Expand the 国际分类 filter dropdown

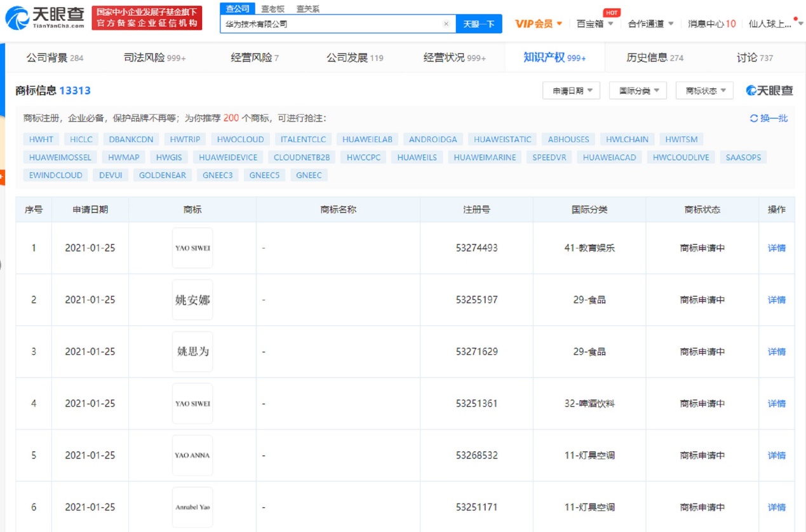(x=638, y=91)
